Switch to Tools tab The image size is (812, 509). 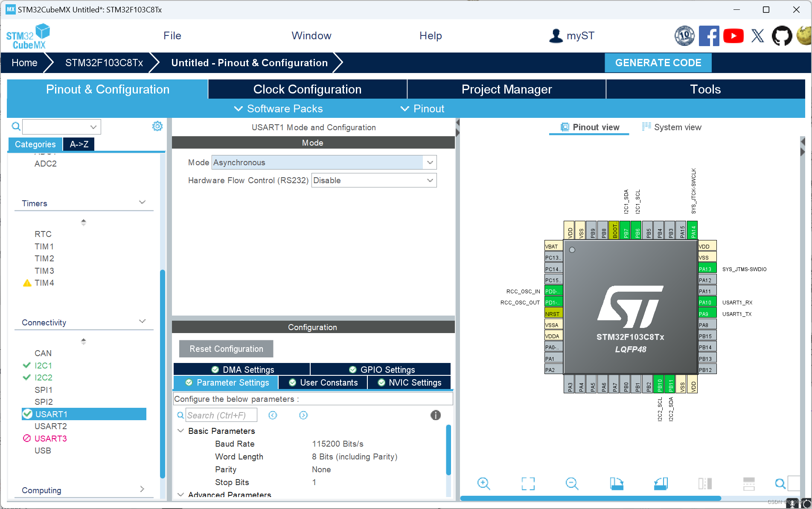pos(705,89)
